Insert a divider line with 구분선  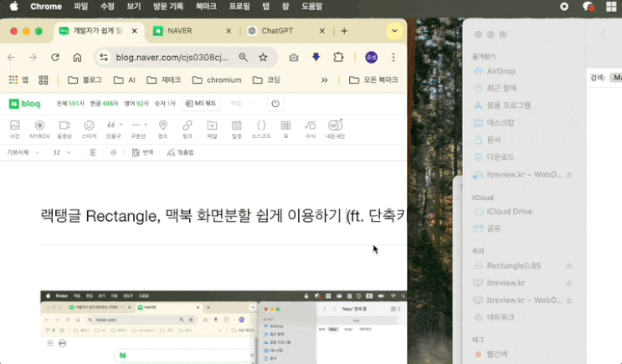(x=136, y=129)
